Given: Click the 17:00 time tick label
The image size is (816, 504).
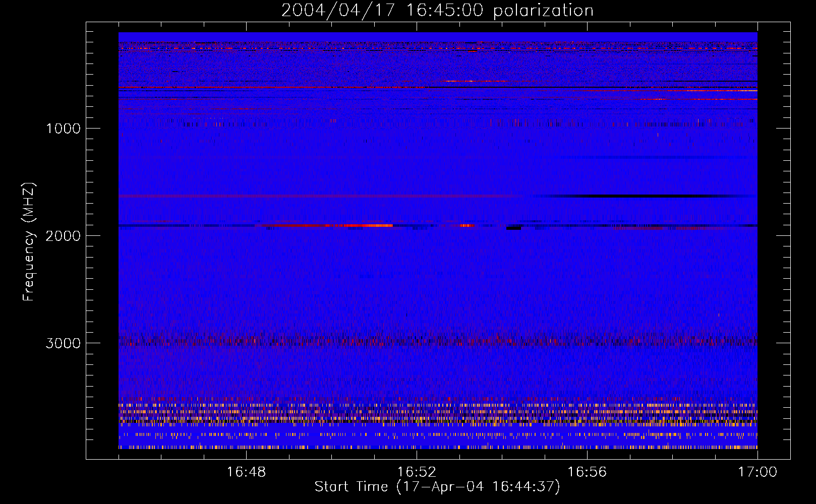Looking at the screenshot, I should [x=757, y=472].
